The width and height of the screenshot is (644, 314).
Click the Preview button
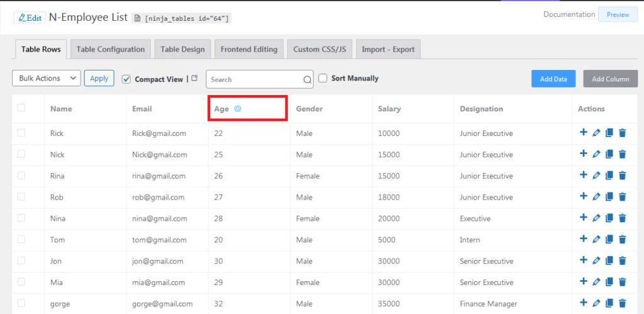618,14
